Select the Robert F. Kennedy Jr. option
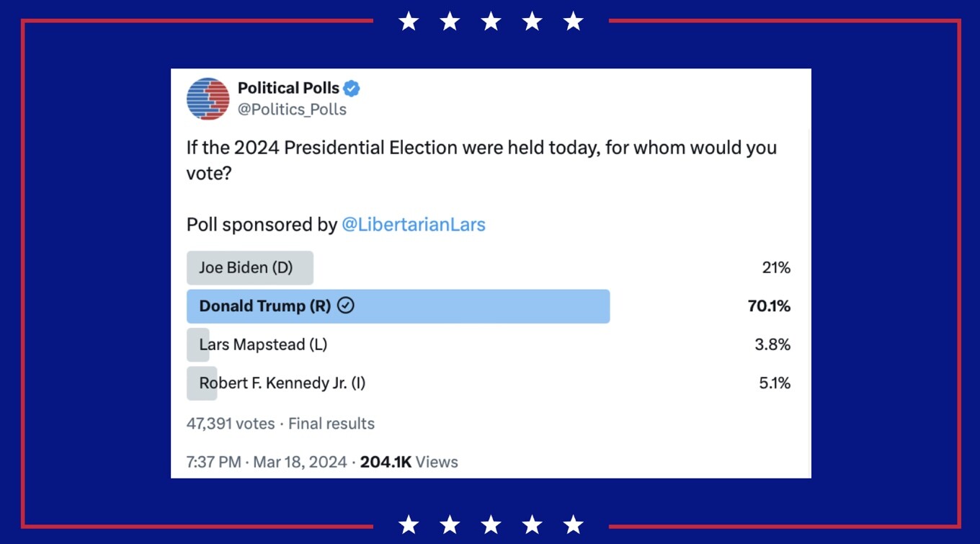The image size is (980, 544). pos(489,383)
